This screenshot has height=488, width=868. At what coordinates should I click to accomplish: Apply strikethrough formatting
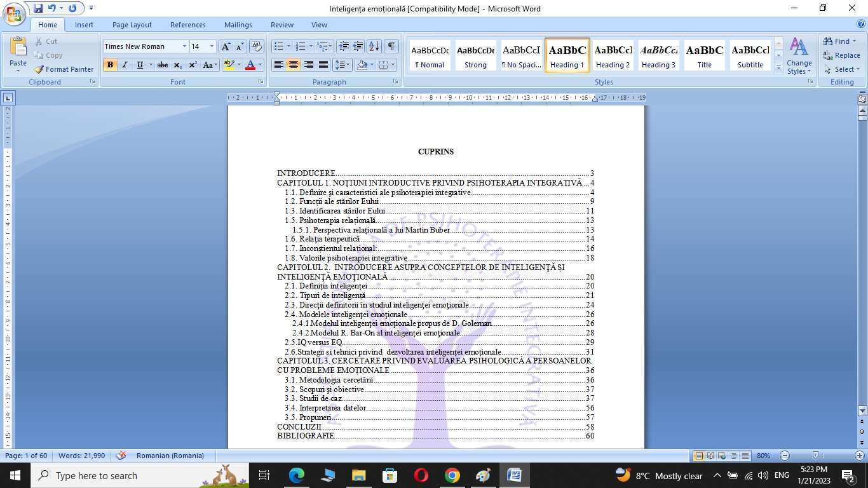click(163, 65)
